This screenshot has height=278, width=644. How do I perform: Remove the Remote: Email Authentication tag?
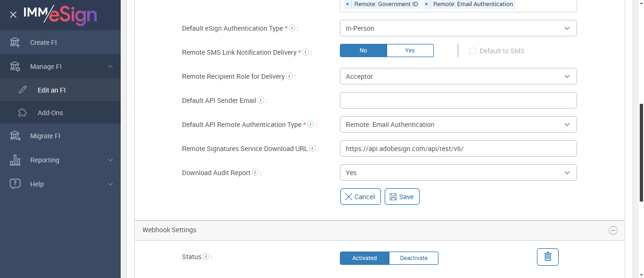click(426, 4)
